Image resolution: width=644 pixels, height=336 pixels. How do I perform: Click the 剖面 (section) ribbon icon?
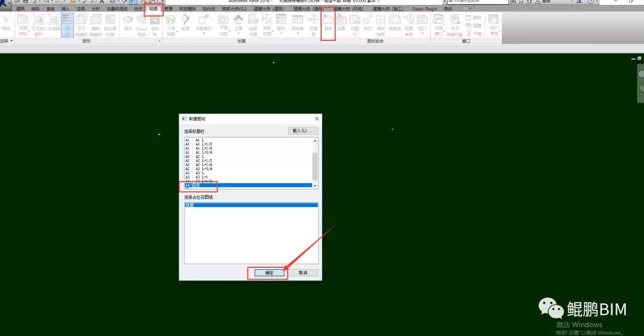(x=185, y=22)
